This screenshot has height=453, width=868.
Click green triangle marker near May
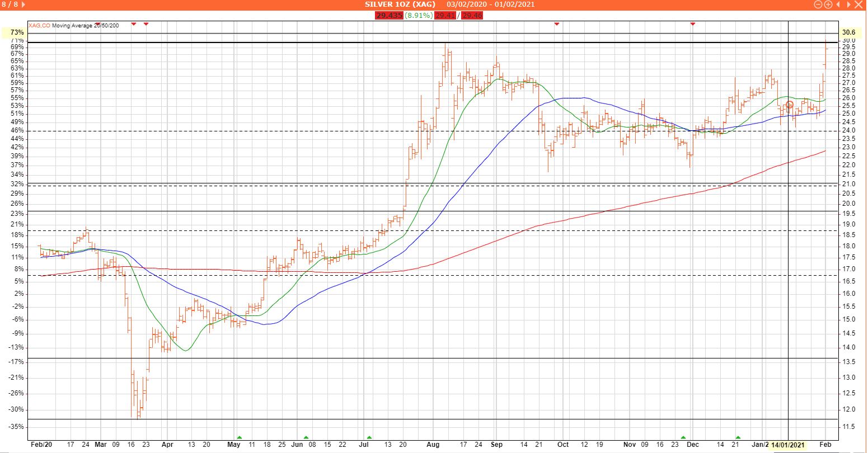click(x=240, y=437)
